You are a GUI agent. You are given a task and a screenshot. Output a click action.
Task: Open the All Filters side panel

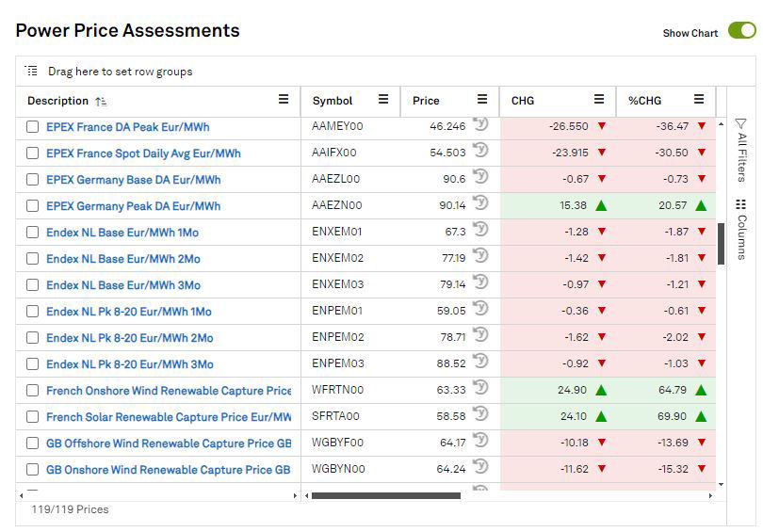(x=740, y=149)
